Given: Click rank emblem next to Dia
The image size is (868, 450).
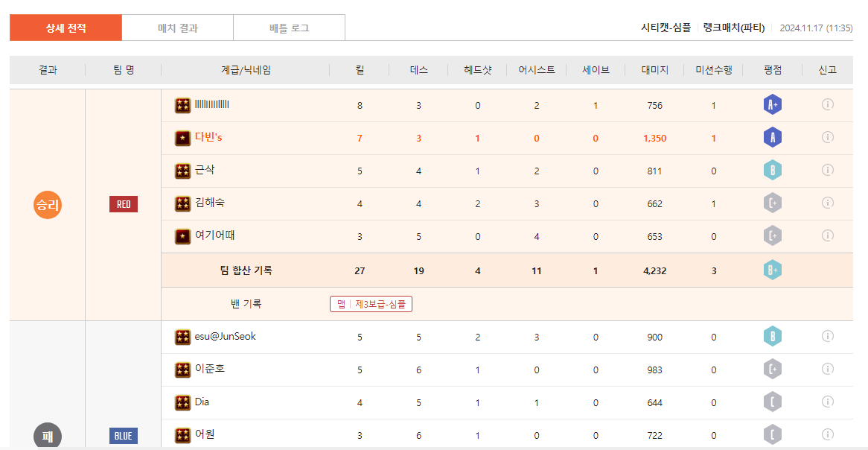Looking at the screenshot, I should [x=182, y=402].
